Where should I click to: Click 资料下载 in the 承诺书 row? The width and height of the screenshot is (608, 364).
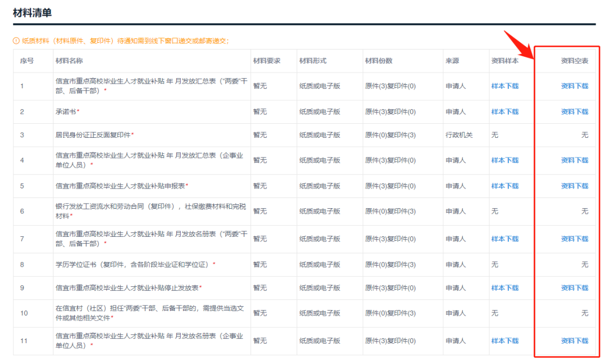tap(575, 111)
